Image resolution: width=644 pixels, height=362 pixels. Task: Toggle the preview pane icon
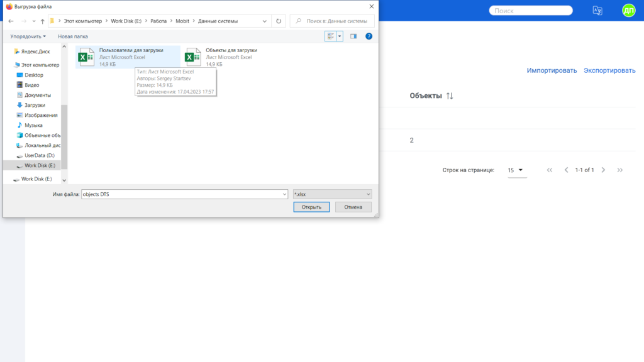tap(353, 36)
